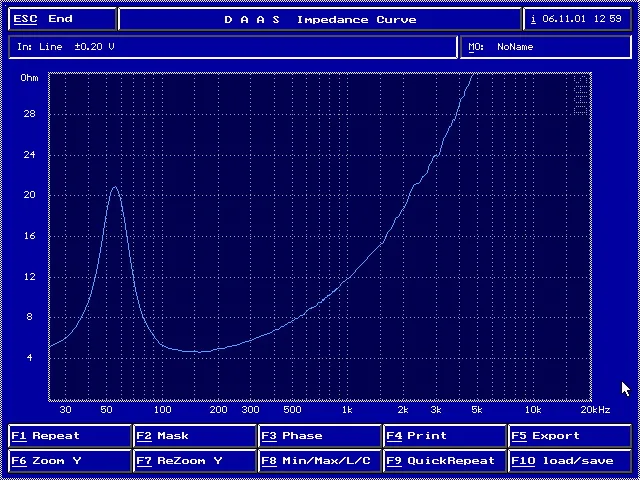Open the F2 Mask function
Image resolution: width=640 pixels, height=480 pixels.
tap(195, 436)
